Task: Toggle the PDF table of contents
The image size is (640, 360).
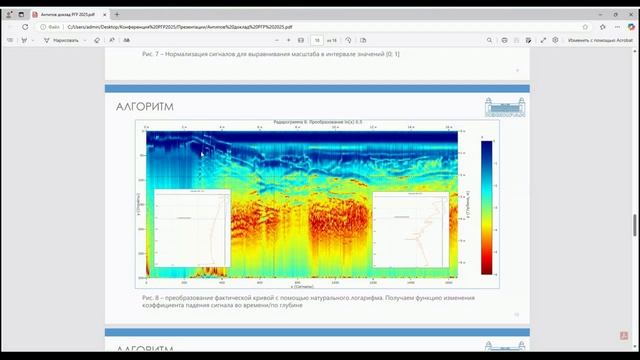Action: point(10,40)
